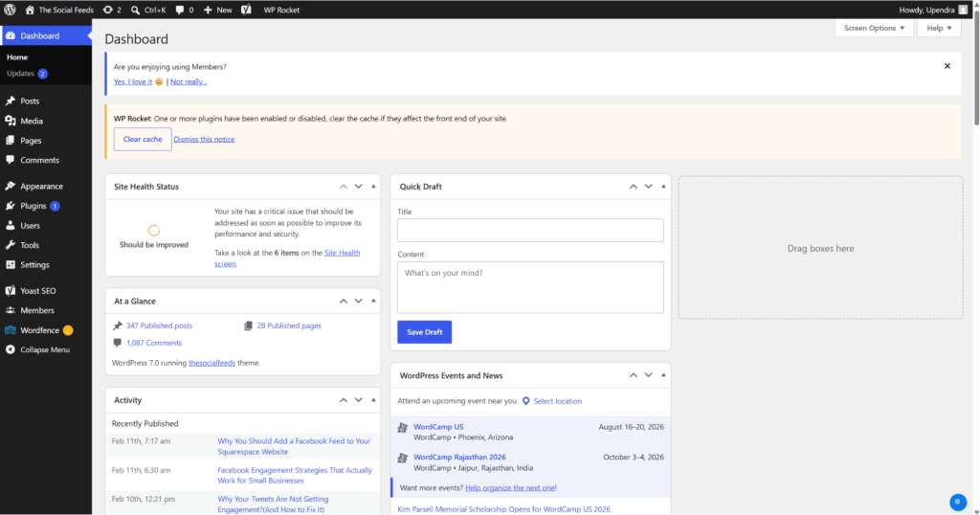Move Site Health Status panel down

[x=358, y=187]
